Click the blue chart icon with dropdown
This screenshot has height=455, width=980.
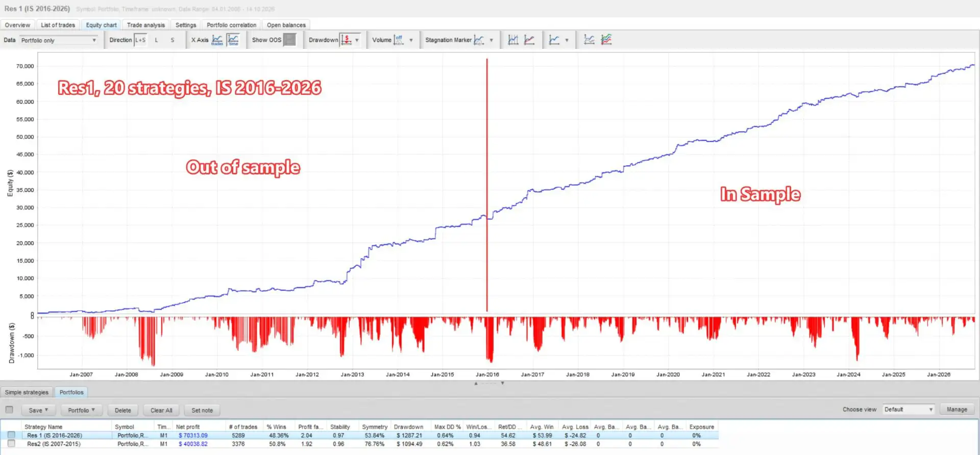tap(554, 40)
